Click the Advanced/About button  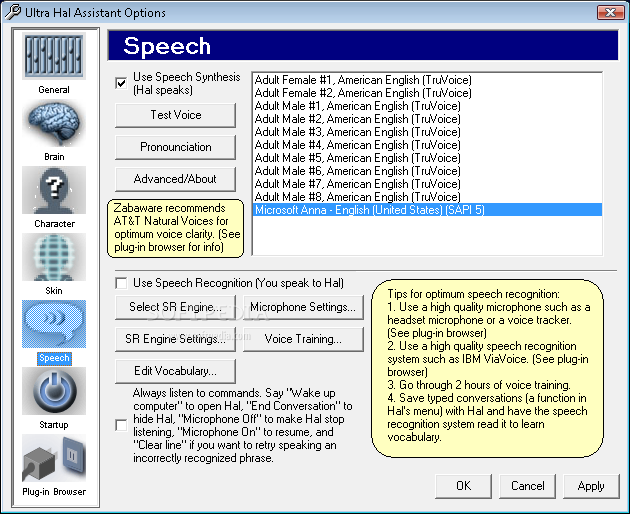click(x=176, y=179)
